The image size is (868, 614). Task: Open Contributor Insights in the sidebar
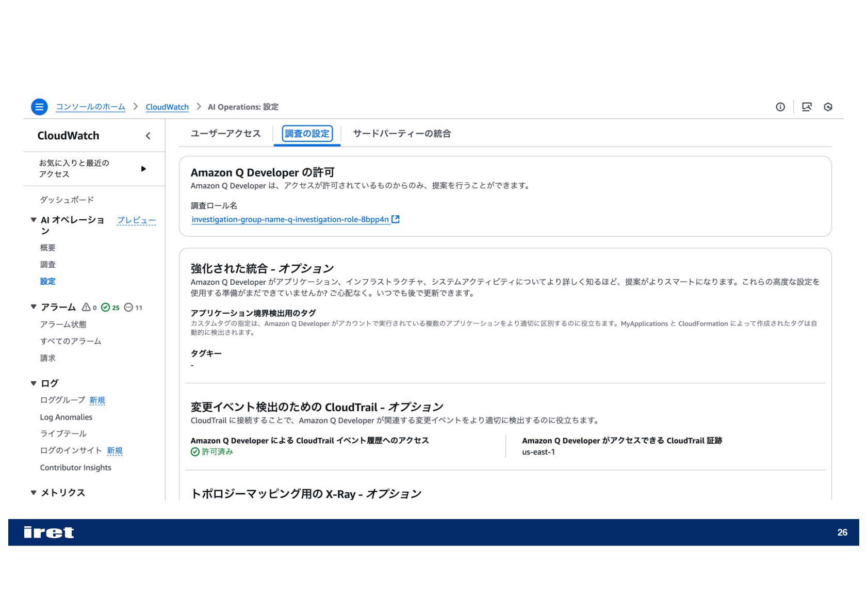coord(76,467)
